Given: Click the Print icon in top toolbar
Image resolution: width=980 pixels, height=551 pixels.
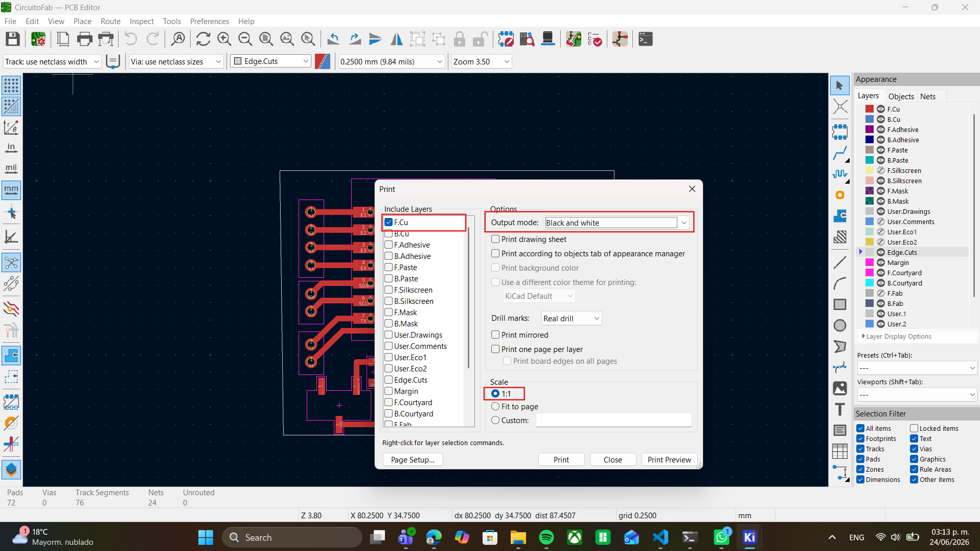Looking at the screenshot, I should point(84,39).
